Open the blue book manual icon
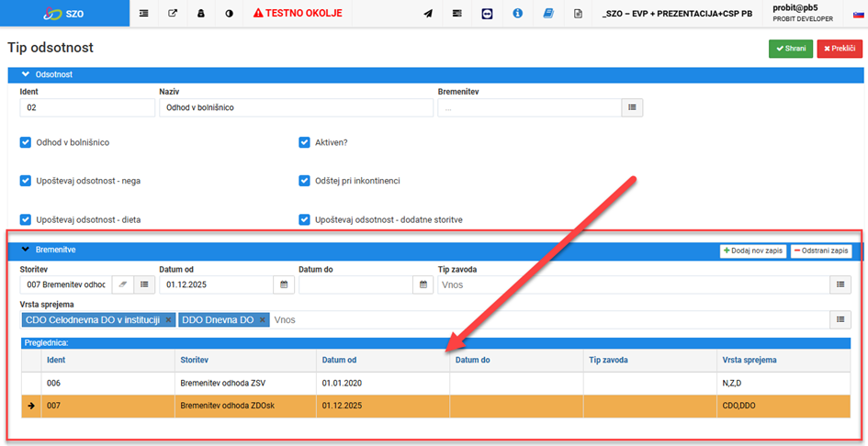Screen dimensions: 868x446 tap(548, 14)
